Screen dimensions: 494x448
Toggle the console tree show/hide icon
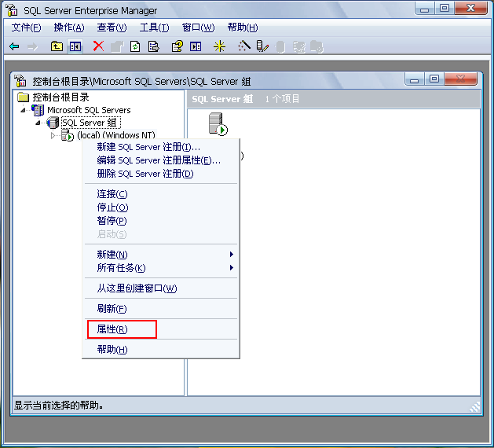75,46
